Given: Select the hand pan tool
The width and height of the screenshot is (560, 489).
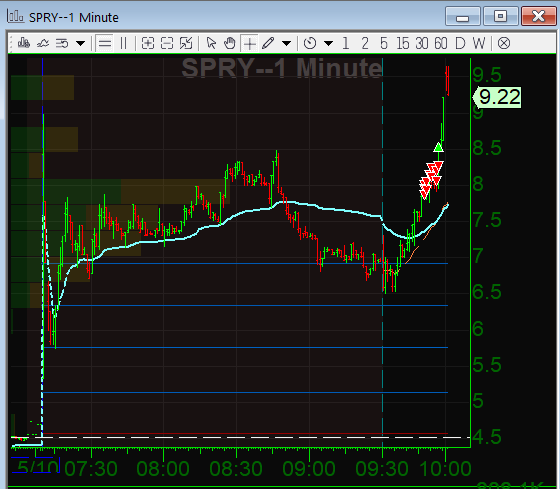Looking at the screenshot, I should coord(230,44).
